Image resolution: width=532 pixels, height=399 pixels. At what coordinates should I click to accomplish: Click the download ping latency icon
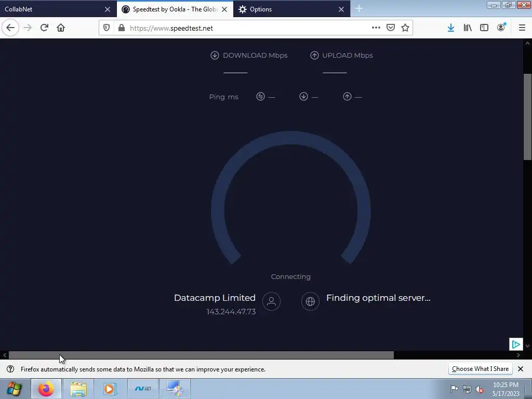click(x=303, y=97)
